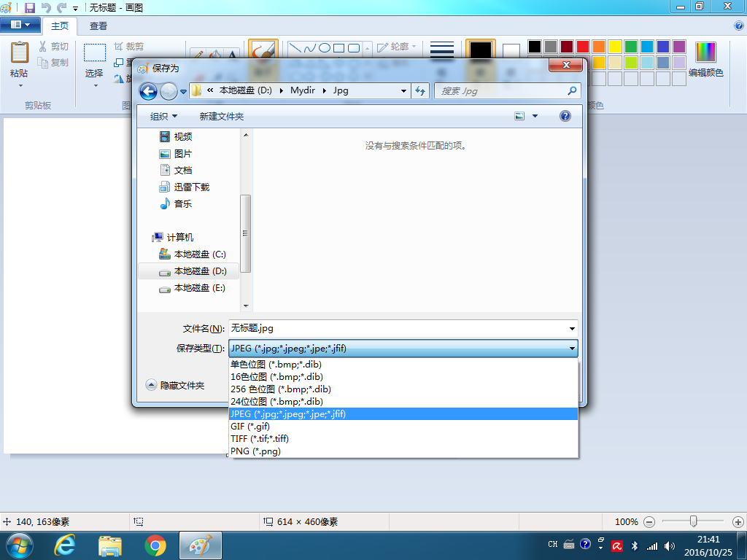
Task: Select PNG (*.png) format option
Action: pos(403,451)
